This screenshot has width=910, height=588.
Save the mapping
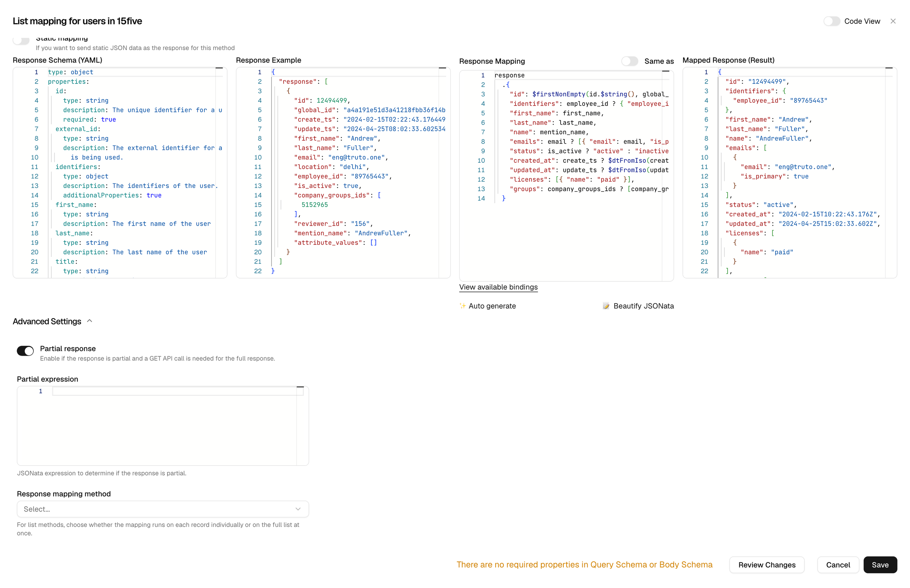880,565
